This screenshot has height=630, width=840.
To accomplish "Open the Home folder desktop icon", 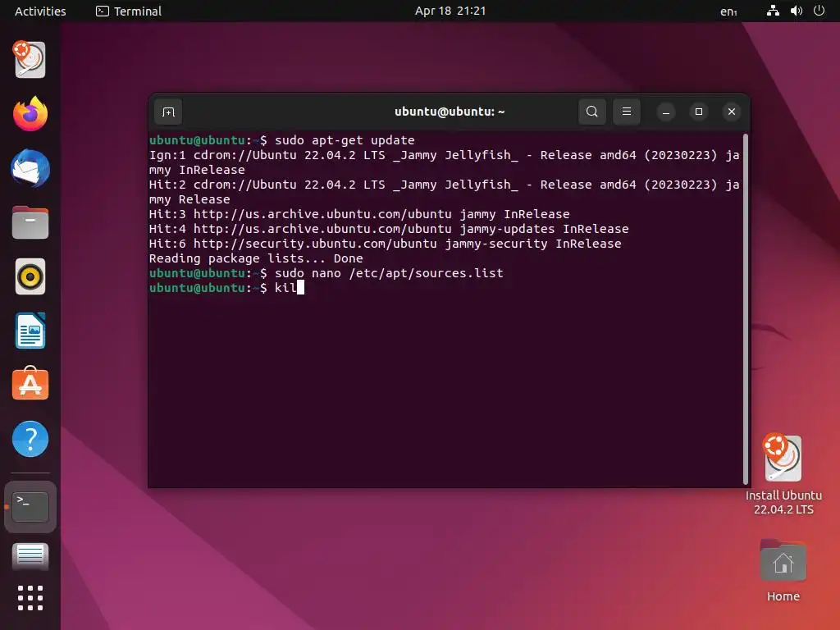I will click(783, 571).
